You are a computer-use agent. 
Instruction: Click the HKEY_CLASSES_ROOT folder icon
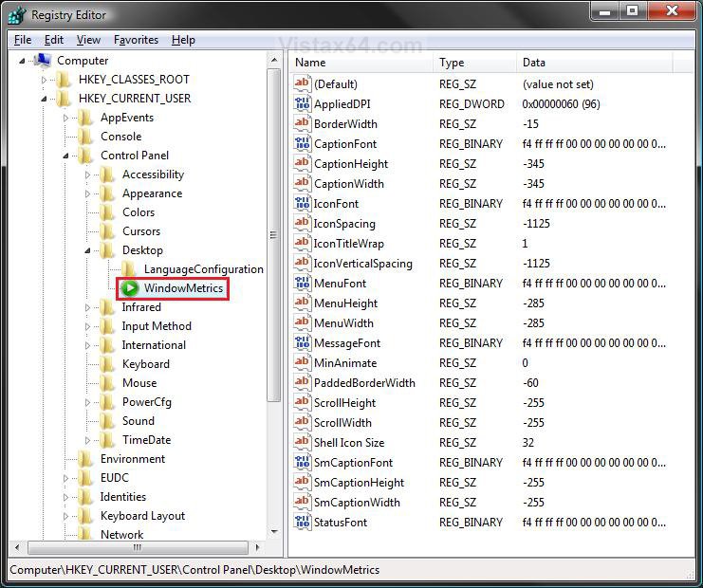coord(64,80)
